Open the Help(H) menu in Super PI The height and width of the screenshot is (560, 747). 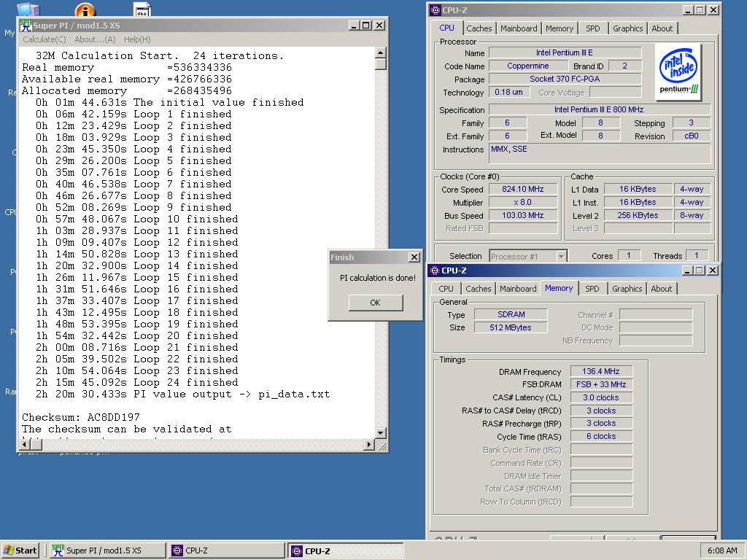pyautogui.click(x=137, y=39)
